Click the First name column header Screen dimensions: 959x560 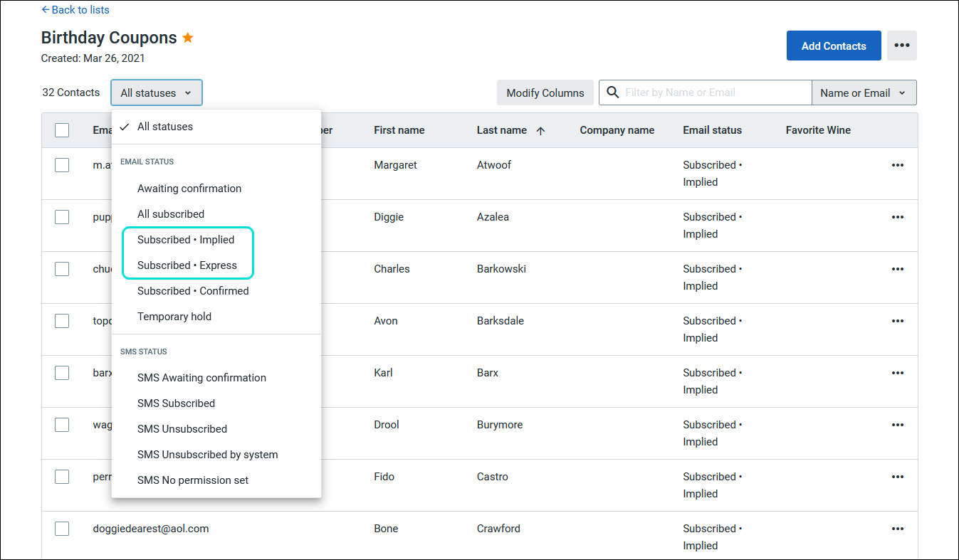tap(399, 130)
